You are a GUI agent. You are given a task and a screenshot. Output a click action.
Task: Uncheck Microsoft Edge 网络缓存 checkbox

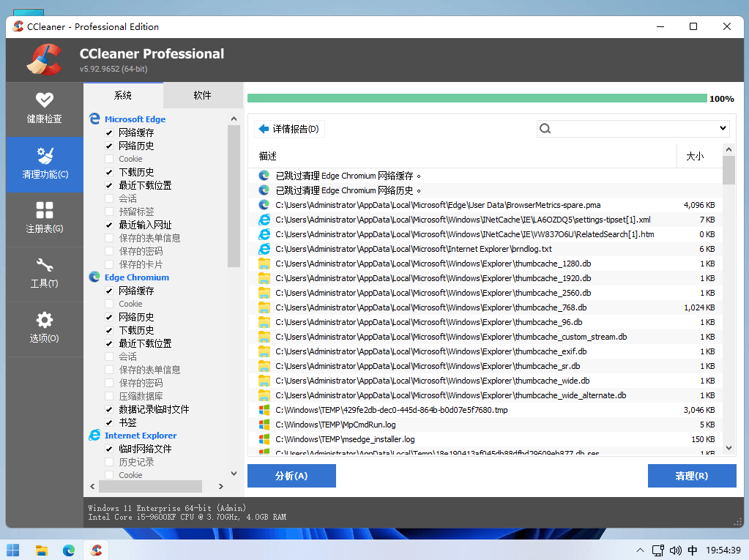[x=109, y=132]
